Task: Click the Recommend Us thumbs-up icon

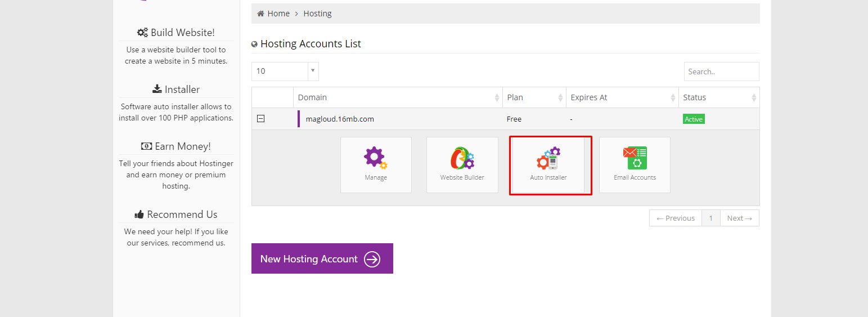Action: 140,215
